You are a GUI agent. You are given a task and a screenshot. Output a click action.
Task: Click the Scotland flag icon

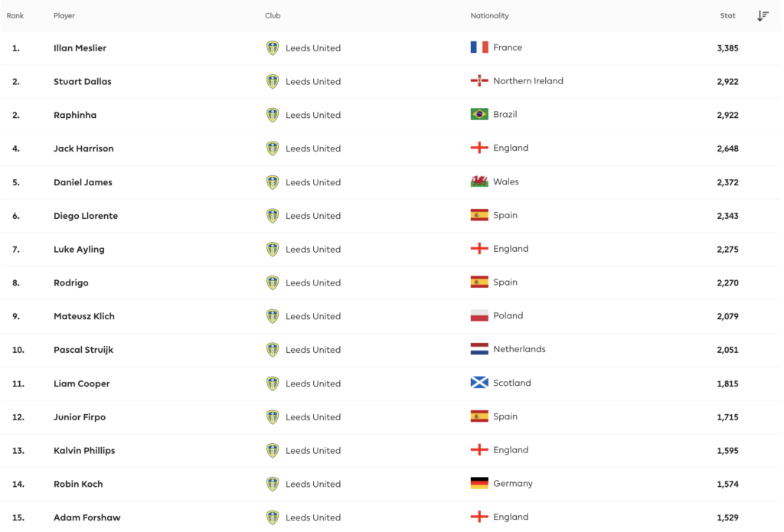[479, 383]
